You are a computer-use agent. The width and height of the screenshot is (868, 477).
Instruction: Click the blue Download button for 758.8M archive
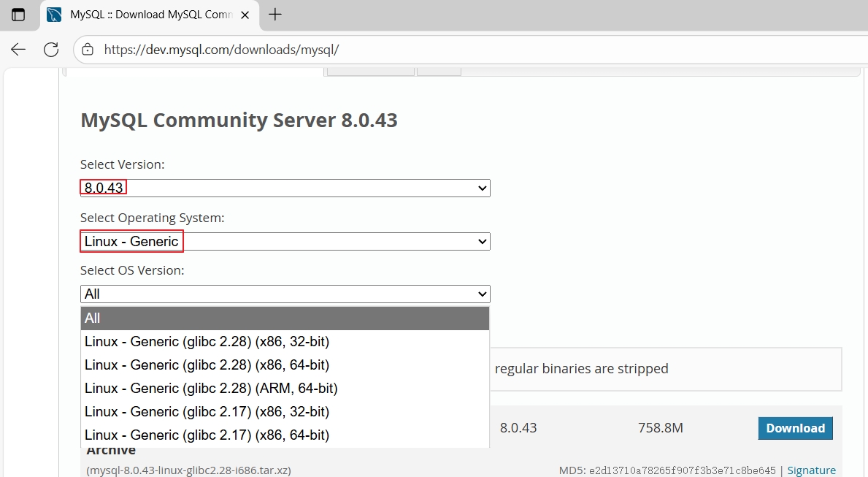[795, 428]
